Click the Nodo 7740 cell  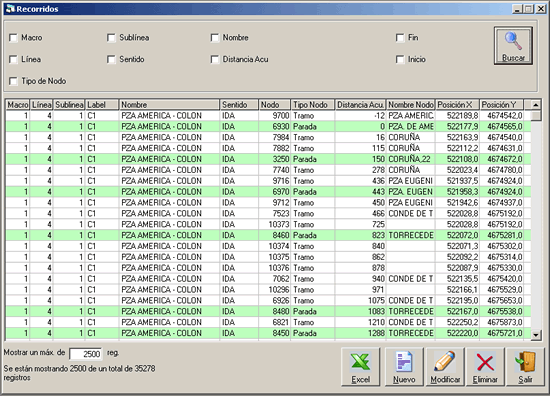pos(275,170)
